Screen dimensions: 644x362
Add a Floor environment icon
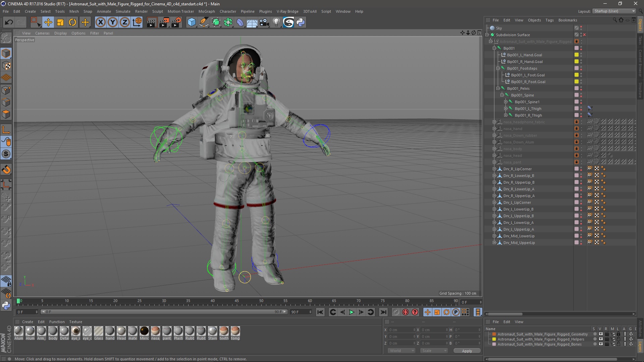(x=252, y=22)
